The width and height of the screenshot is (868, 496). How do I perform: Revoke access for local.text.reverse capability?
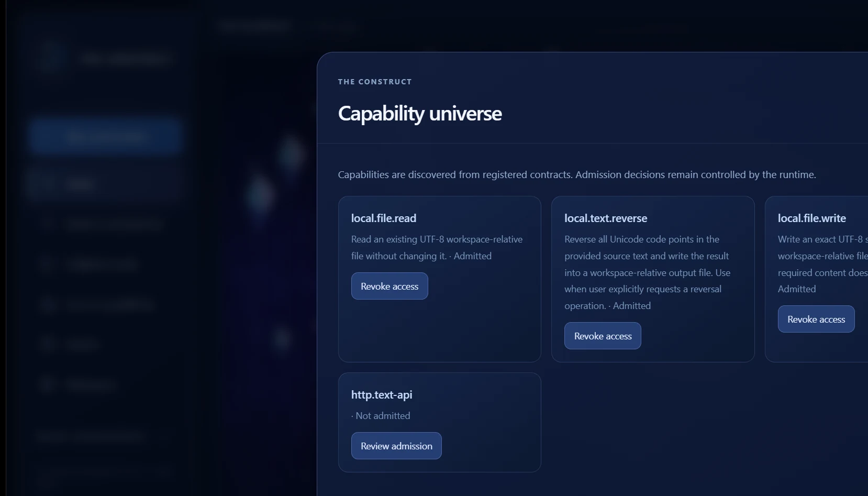pos(603,336)
